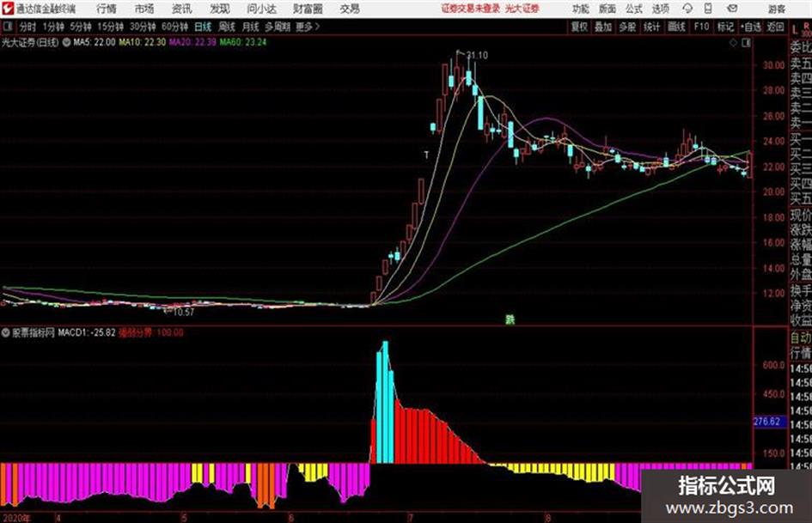Viewport: 812px width, 523px height.
Task: Click the 证券交易未登录 login link
Action: [x=471, y=9]
